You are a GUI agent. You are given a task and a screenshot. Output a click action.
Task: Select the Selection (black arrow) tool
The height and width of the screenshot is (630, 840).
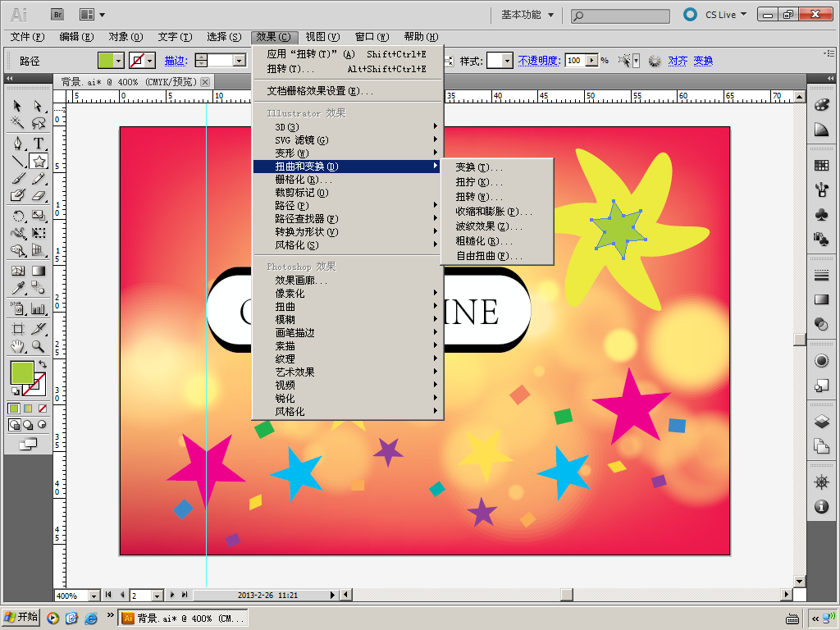pos(18,106)
